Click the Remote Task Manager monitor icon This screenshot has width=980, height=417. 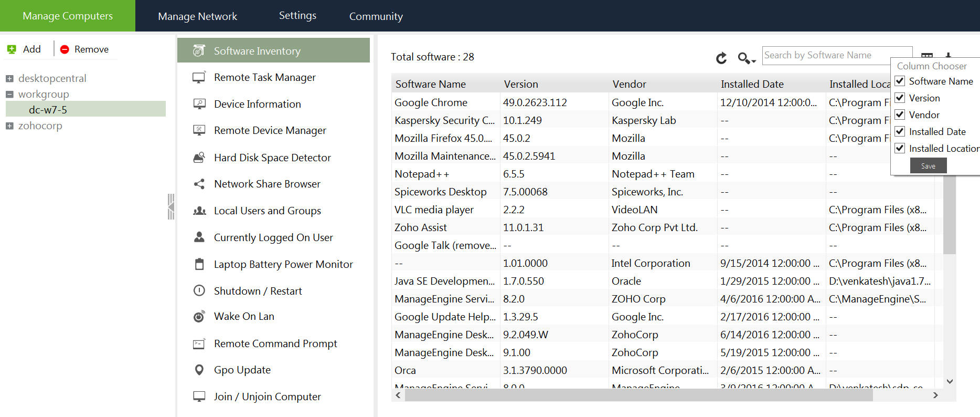tap(199, 78)
